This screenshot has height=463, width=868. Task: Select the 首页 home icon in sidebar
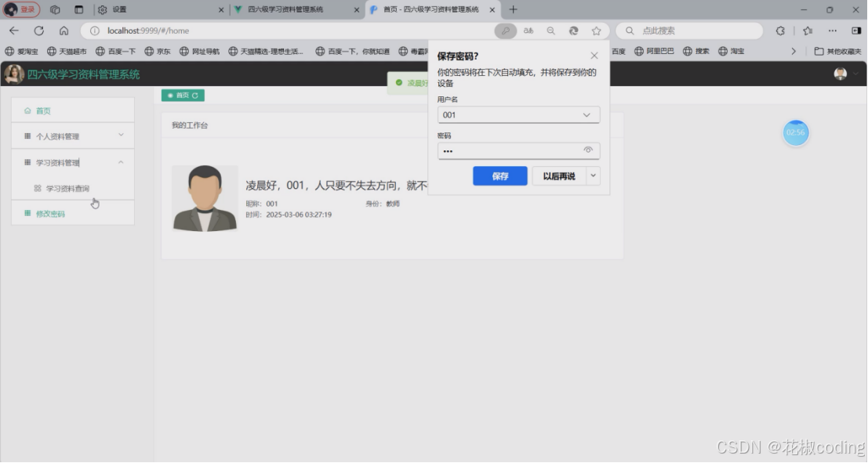[x=29, y=110]
